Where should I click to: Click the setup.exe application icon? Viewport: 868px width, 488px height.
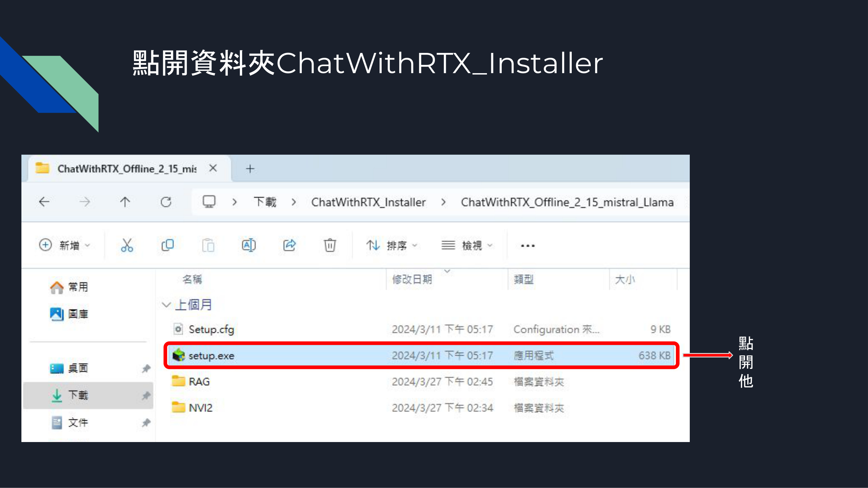click(179, 355)
